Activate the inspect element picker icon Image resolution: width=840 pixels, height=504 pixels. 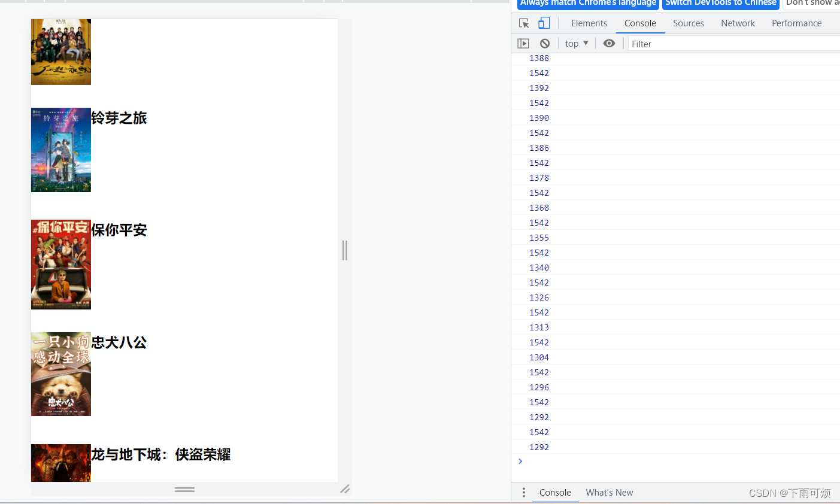coord(524,23)
